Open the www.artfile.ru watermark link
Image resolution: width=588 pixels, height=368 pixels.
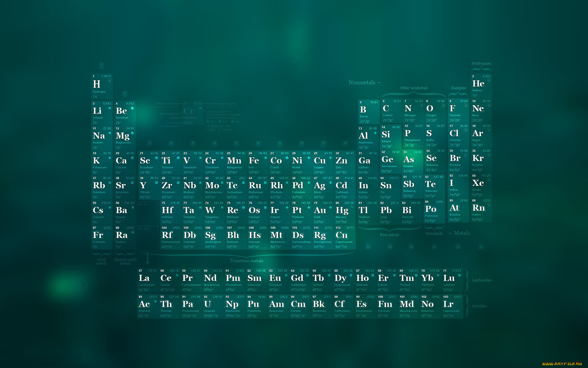pyautogui.click(x=562, y=364)
